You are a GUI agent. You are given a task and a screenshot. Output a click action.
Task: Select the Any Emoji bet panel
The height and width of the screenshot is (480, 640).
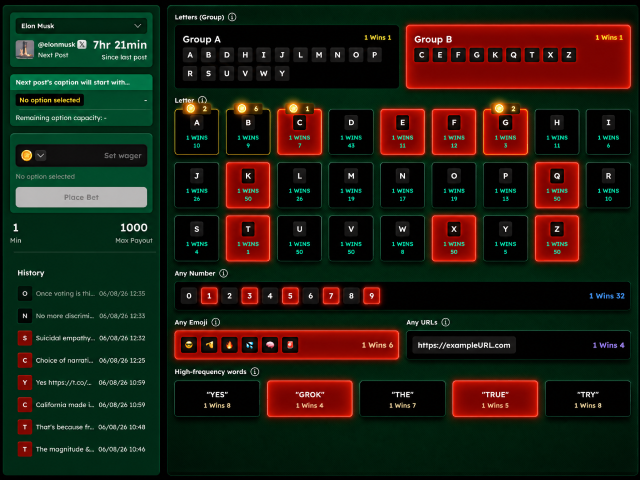[x=287, y=345]
